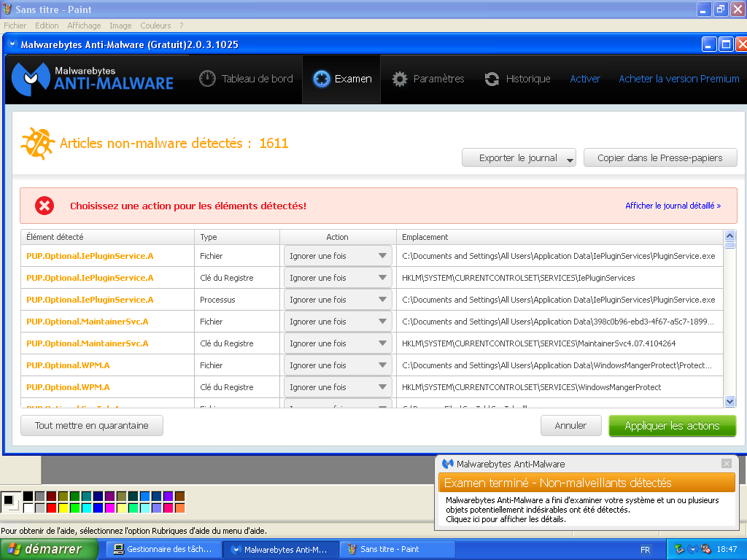Screen dimensions: 747x560
Task: Open action dropdown for MaintainerSvc Fichier row
Action: 338,322
